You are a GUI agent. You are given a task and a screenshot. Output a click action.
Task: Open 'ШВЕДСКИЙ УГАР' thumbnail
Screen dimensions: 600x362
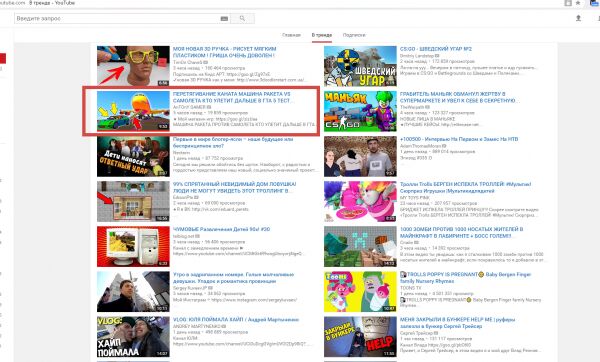pyautogui.click(x=360, y=66)
